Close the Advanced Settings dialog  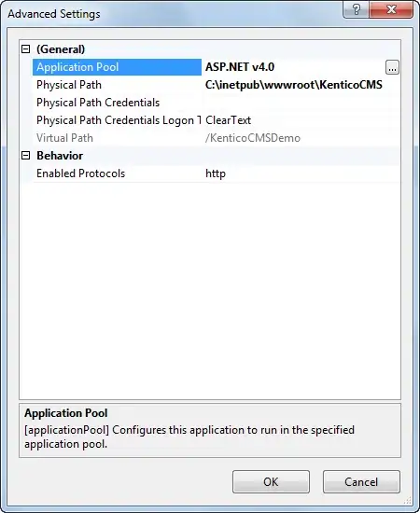coord(391,9)
